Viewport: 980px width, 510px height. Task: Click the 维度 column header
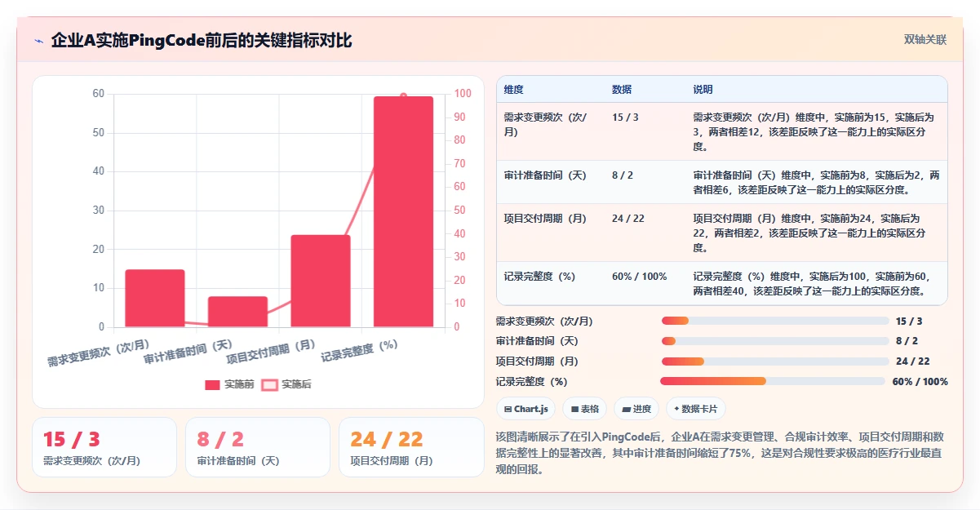coord(514,89)
